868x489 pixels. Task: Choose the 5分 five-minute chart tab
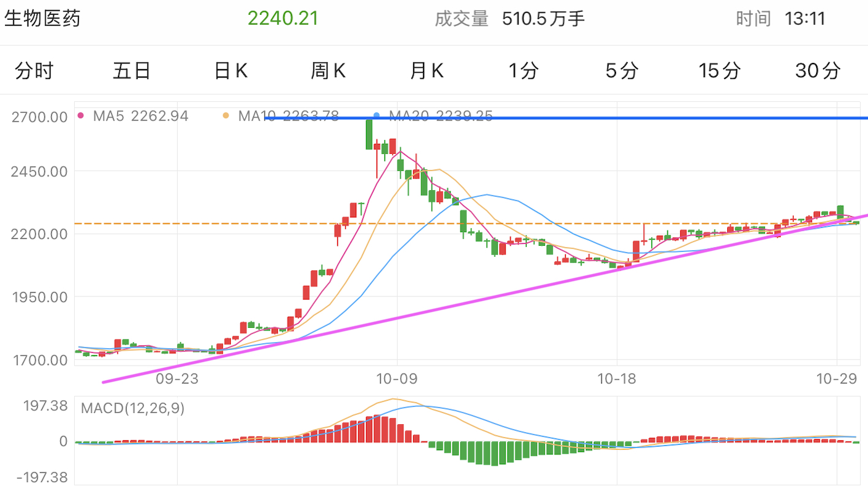pyautogui.click(x=621, y=71)
